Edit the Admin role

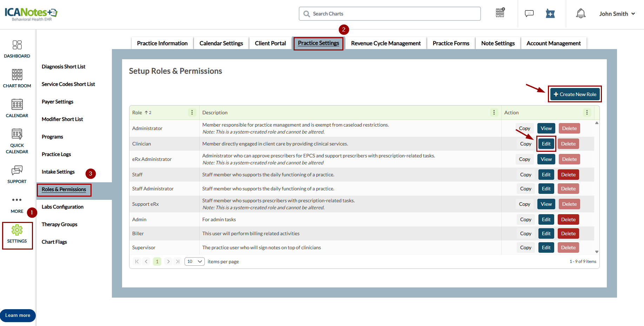pyautogui.click(x=546, y=219)
